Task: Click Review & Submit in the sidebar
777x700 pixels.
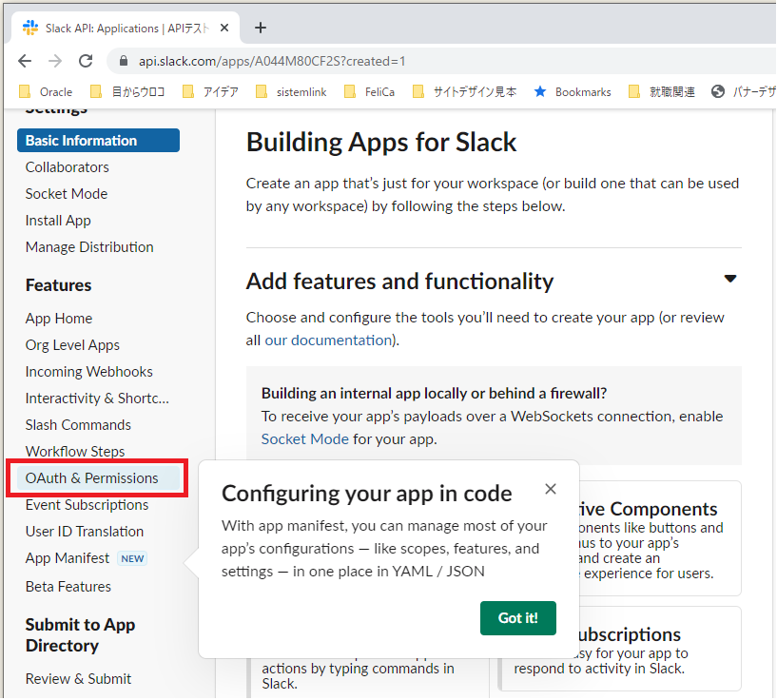Action: [x=81, y=678]
